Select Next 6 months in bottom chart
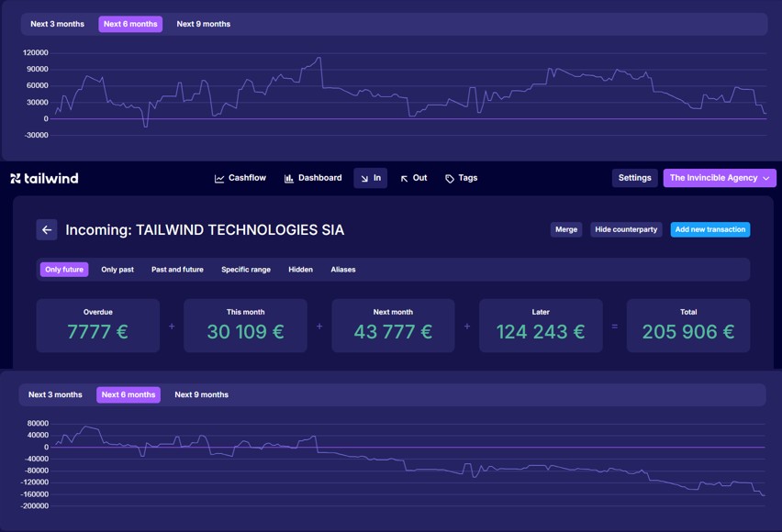782x532 pixels. click(x=128, y=394)
